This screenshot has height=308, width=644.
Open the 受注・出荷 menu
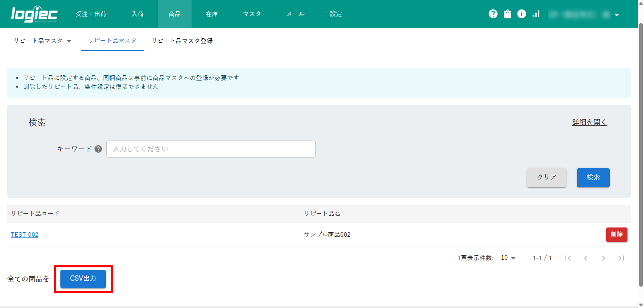[x=91, y=14]
